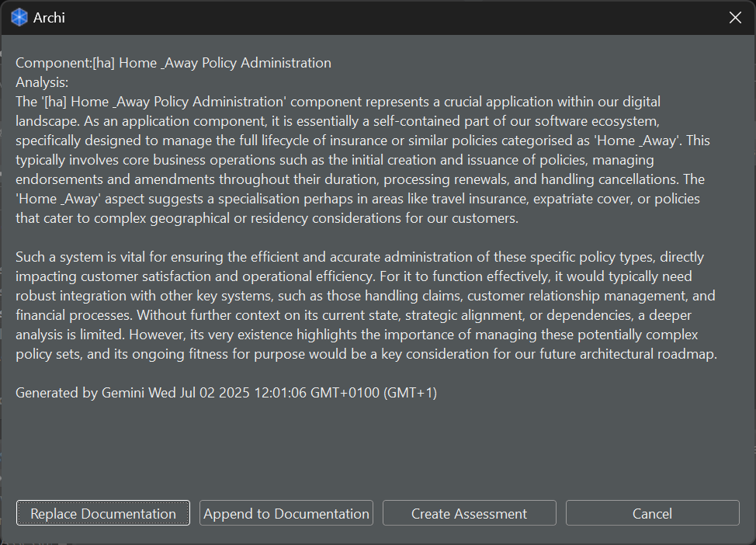Click the 'Analysis:' label

(x=42, y=82)
